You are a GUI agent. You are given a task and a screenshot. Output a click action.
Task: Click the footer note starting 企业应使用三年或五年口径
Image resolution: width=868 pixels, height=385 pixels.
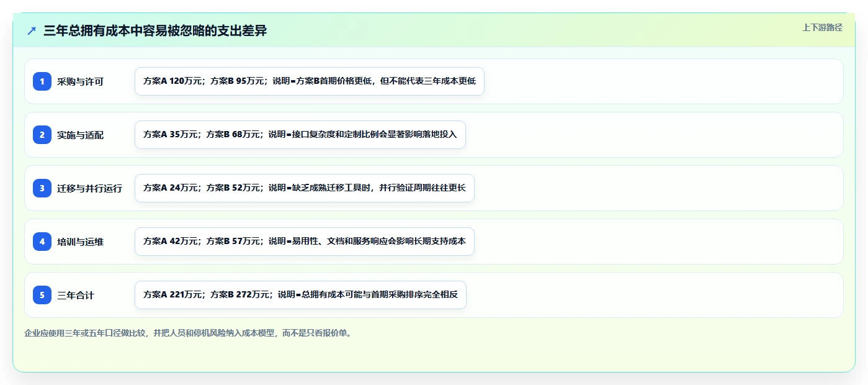pyautogui.click(x=190, y=333)
